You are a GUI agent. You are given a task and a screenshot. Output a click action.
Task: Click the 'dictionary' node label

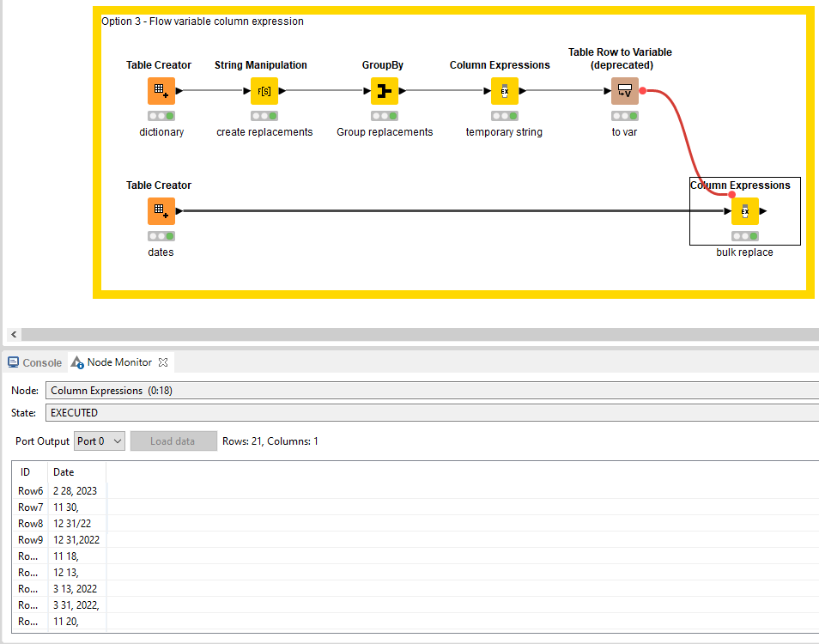click(x=161, y=132)
